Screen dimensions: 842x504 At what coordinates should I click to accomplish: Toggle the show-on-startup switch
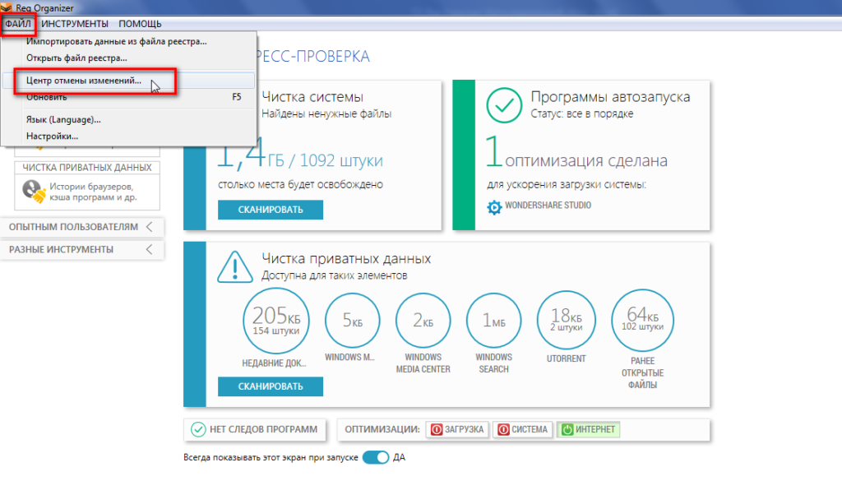coord(376,457)
